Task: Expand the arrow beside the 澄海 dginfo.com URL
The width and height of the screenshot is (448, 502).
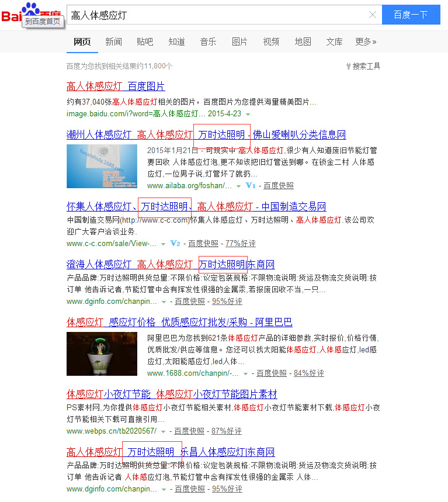Action: [x=164, y=302]
